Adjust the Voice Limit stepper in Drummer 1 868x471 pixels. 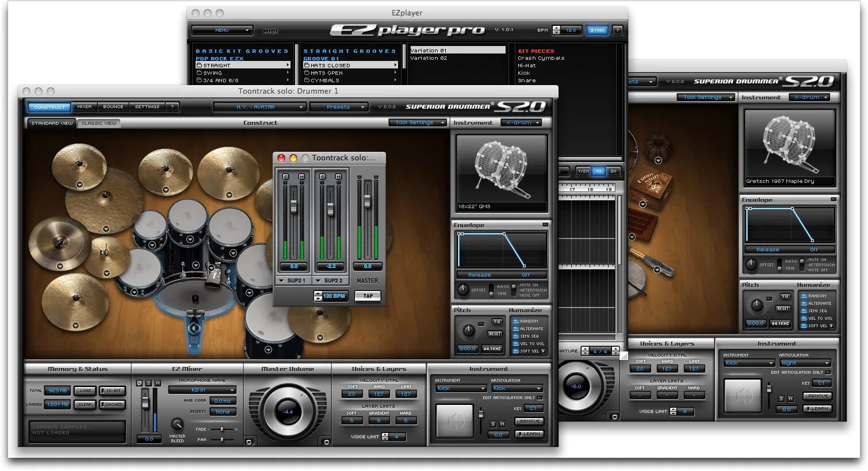[385, 437]
